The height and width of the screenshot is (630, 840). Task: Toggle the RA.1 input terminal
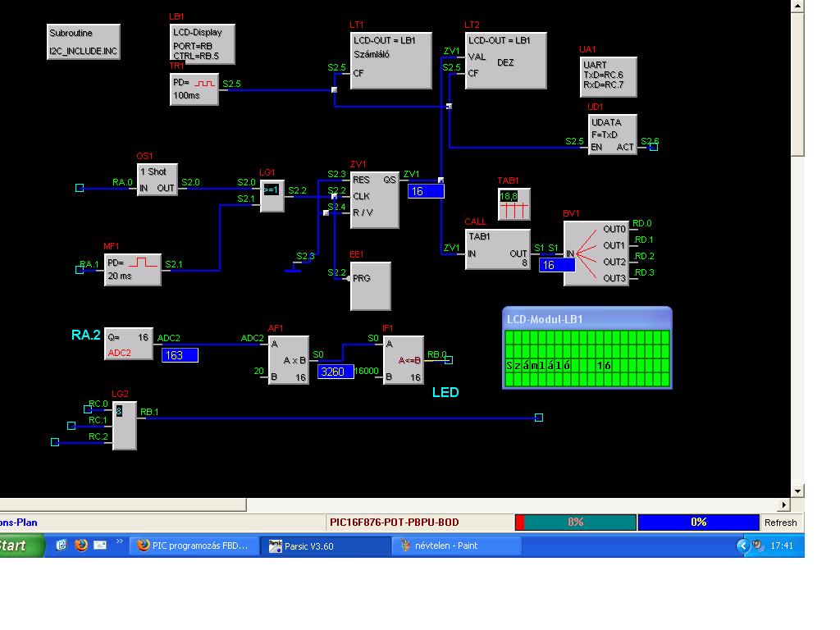tap(80, 270)
